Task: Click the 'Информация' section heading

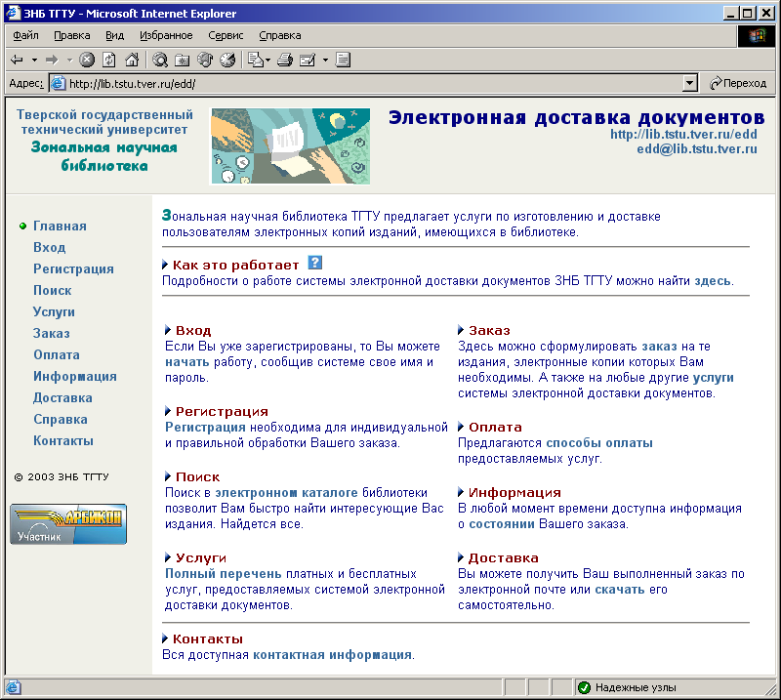Action: click(x=514, y=493)
